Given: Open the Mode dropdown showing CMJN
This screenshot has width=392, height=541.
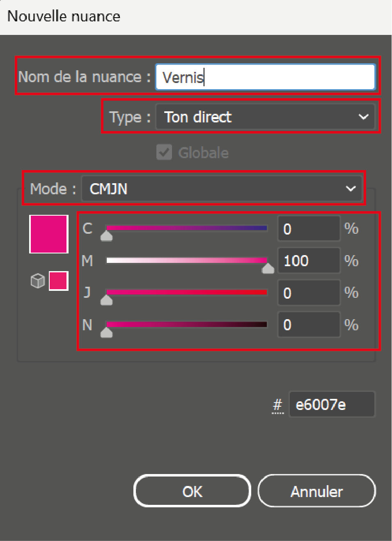Looking at the screenshot, I should tap(222, 189).
